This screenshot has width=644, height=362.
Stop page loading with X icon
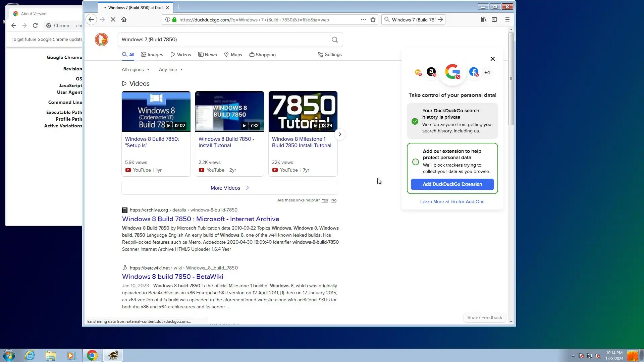coord(113,19)
